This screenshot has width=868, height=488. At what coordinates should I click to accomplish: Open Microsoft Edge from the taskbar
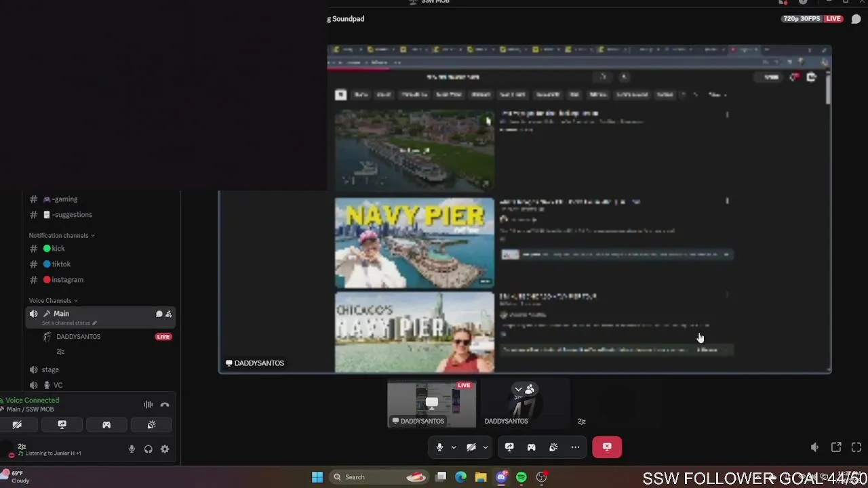461,477
